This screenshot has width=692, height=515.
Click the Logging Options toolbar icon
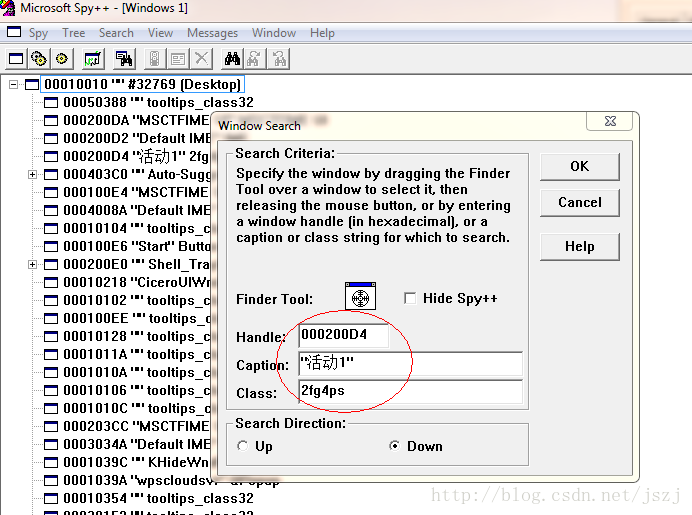point(178,59)
